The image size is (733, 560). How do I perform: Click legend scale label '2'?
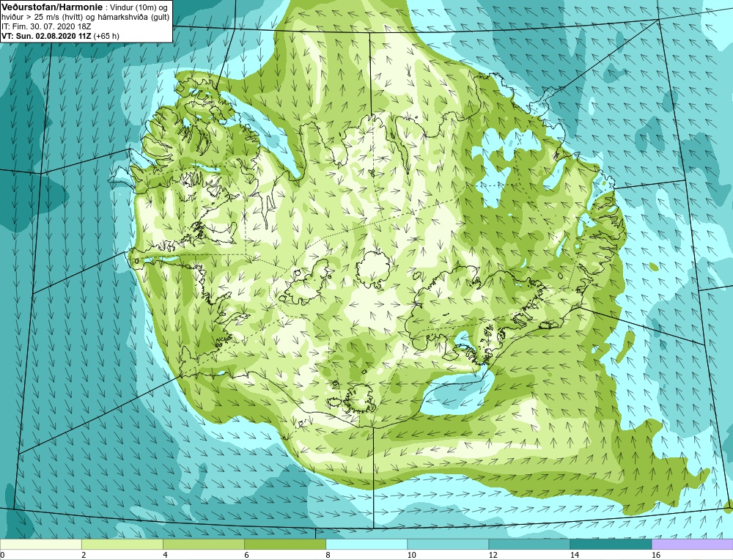click(84, 555)
